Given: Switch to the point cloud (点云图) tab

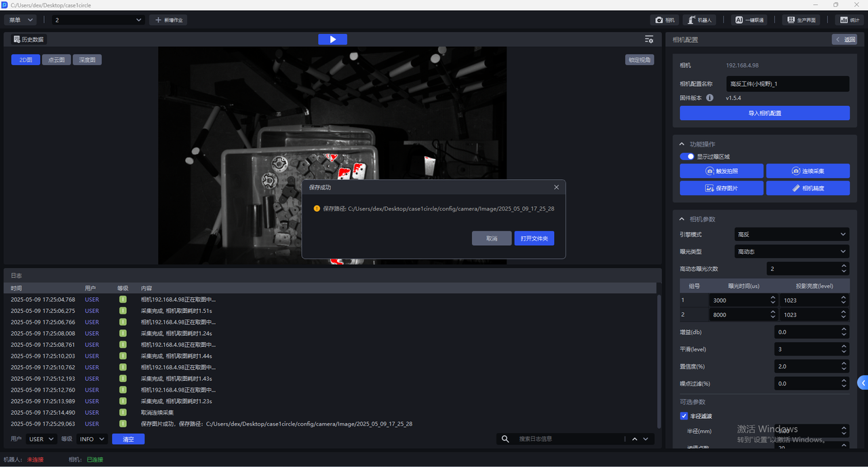Looking at the screenshot, I should point(56,60).
